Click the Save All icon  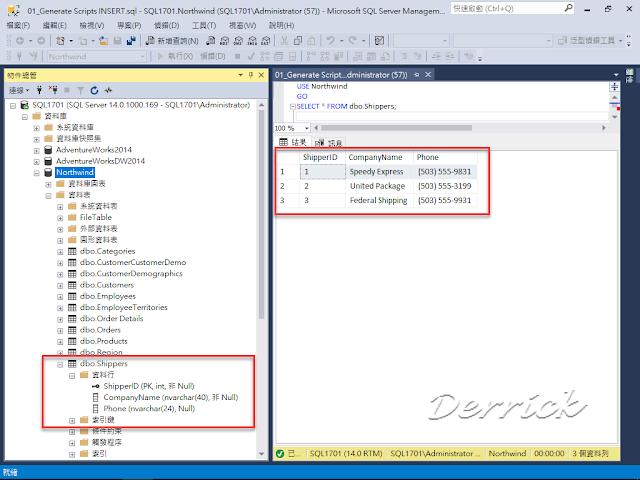point(131,41)
